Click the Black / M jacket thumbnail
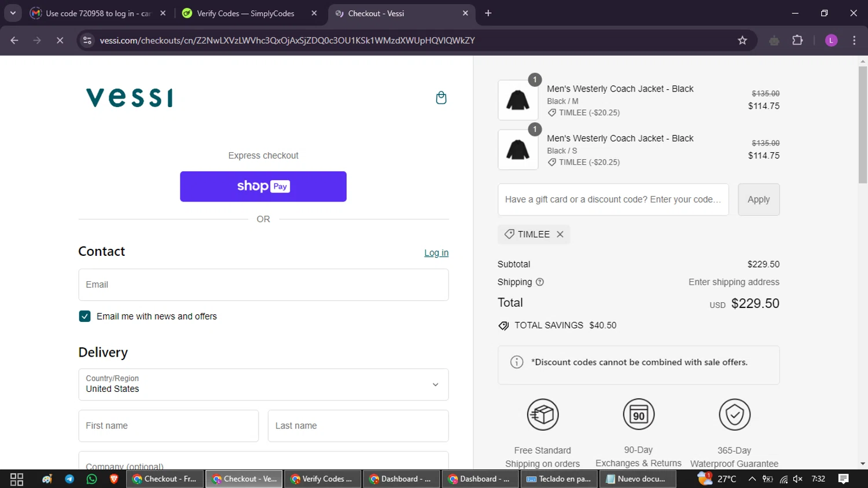Image resolution: width=868 pixels, height=488 pixels. 518,100
